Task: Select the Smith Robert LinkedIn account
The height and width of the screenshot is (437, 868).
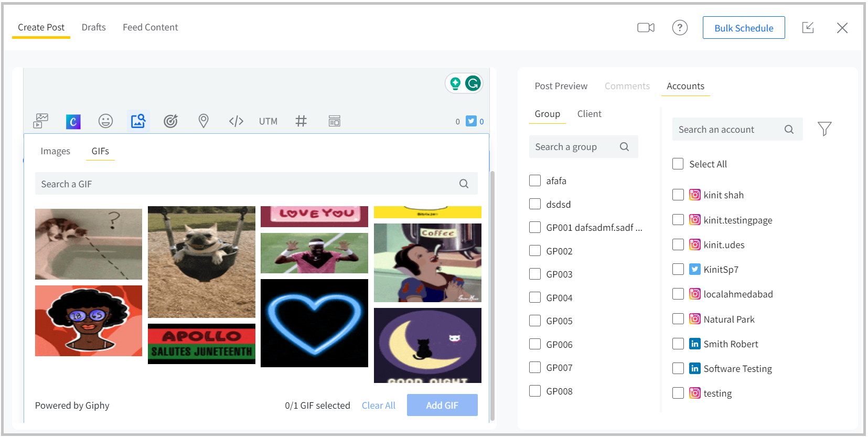Action: pos(678,344)
